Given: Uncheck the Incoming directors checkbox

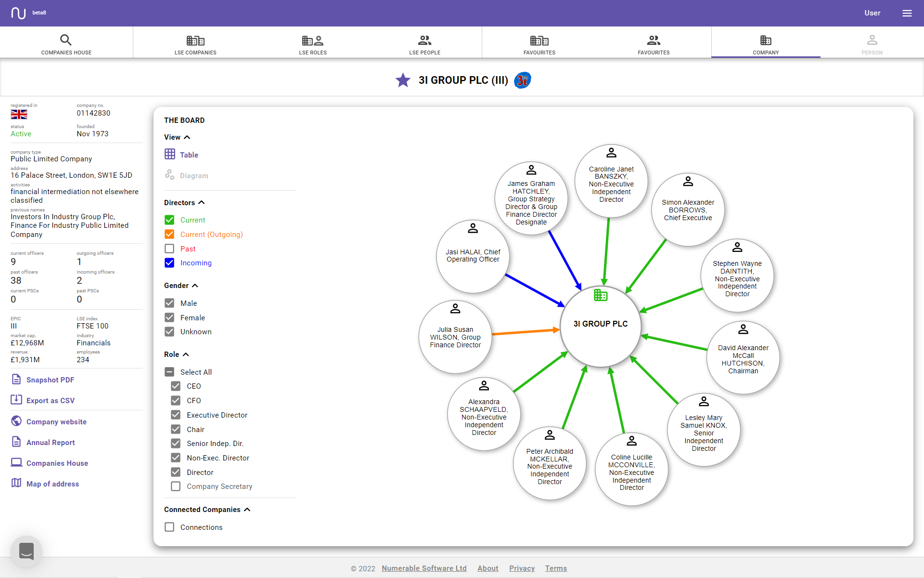Looking at the screenshot, I should [169, 263].
